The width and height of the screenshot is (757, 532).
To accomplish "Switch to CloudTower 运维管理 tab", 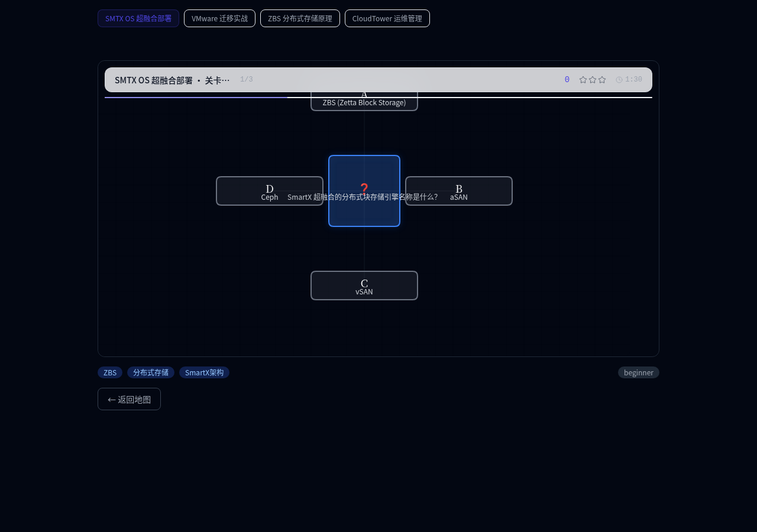I will click(387, 18).
